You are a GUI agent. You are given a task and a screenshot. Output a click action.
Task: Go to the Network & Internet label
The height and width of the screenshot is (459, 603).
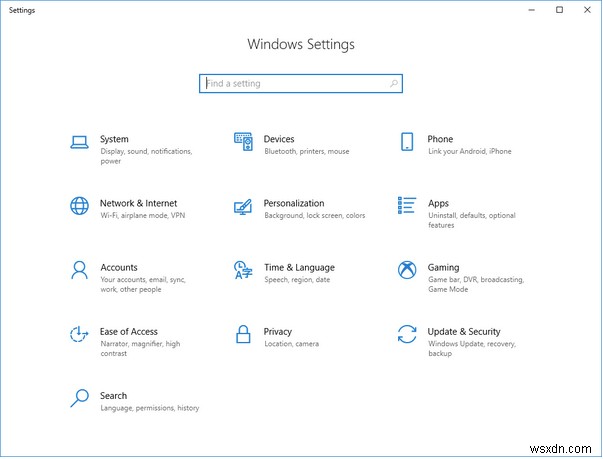138,204
